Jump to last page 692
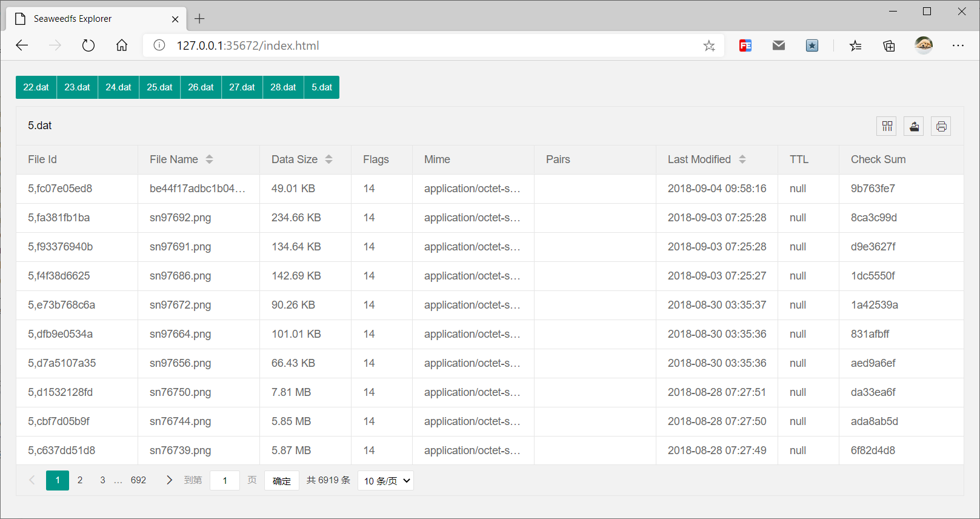This screenshot has height=519, width=980. (x=139, y=480)
